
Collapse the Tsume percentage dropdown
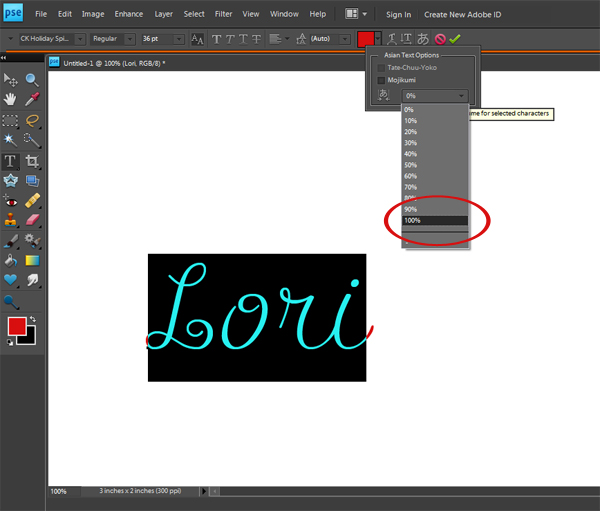pyautogui.click(x=461, y=96)
